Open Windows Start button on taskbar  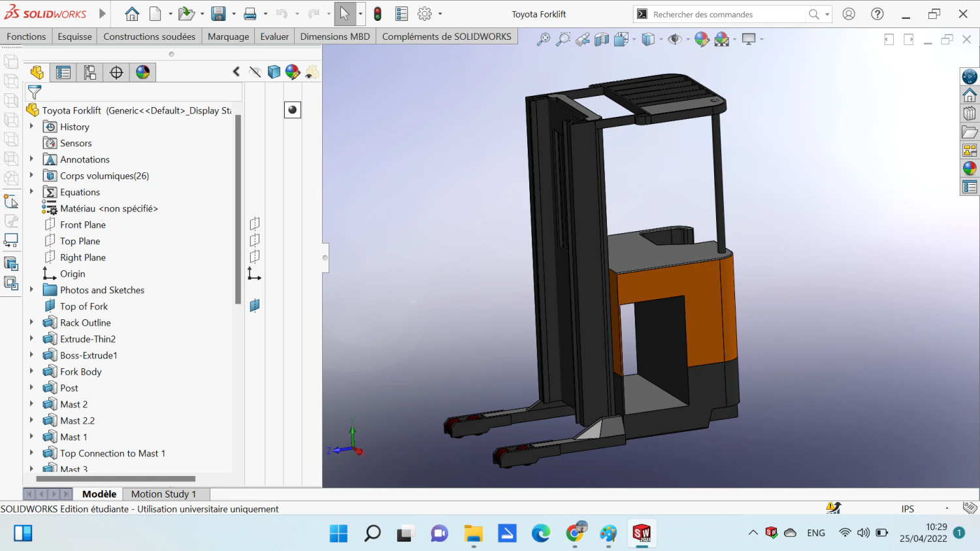point(338,533)
